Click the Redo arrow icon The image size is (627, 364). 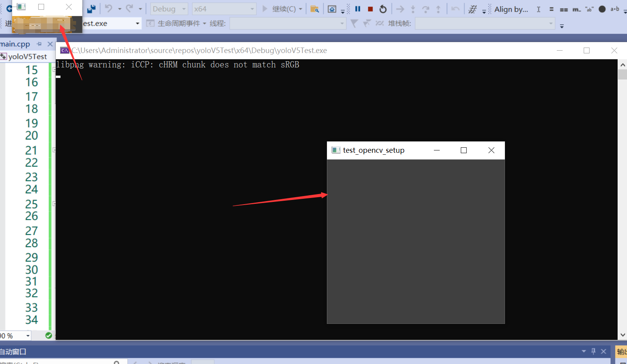coord(130,9)
